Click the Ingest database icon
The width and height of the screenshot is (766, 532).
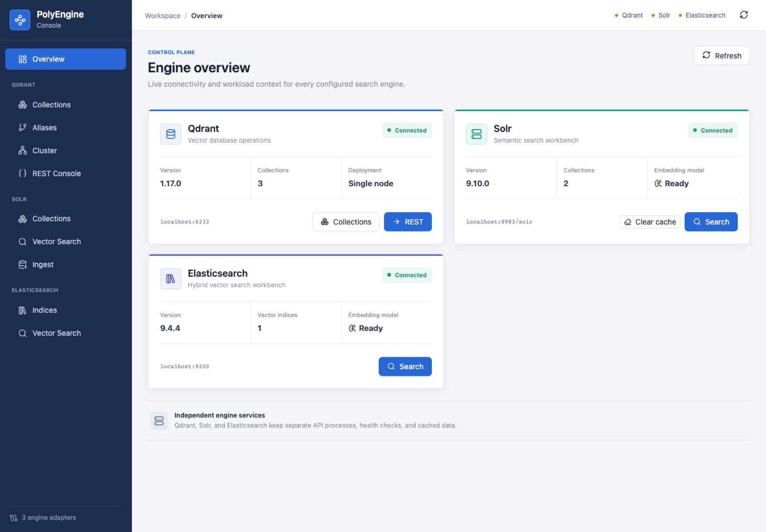[x=23, y=264]
